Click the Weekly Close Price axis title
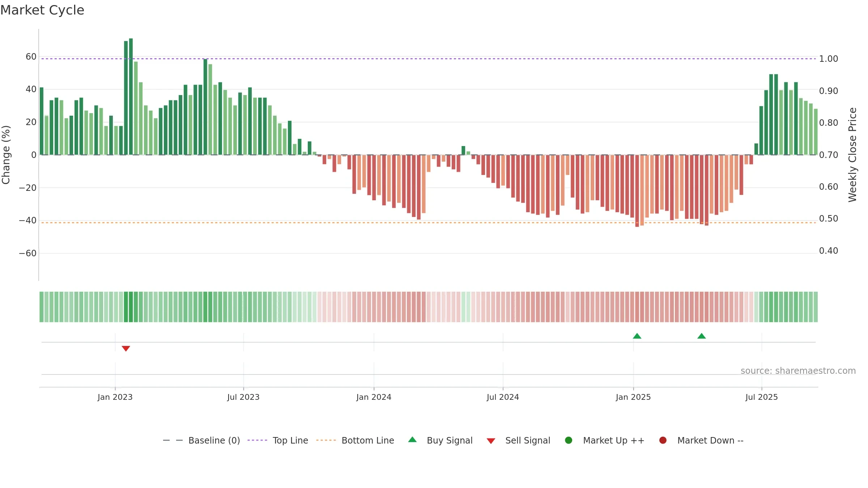 pyautogui.click(x=852, y=155)
